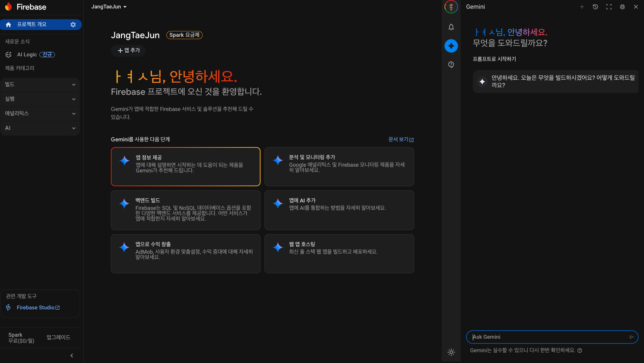Select the 웹 앱 호스팅 card title
Screen dimensions: 644x363
(302, 244)
